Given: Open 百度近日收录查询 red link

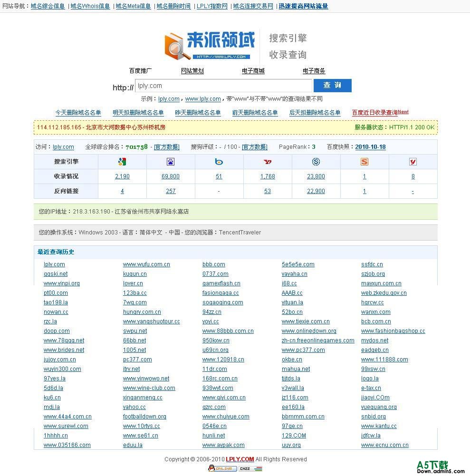Looking at the screenshot, I should [375, 113].
